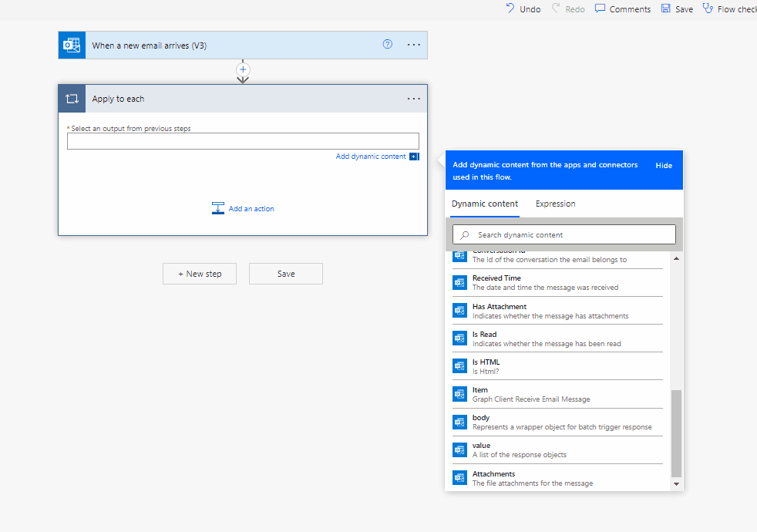
Task: Select Received Time dynamic content
Action: click(557, 282)
